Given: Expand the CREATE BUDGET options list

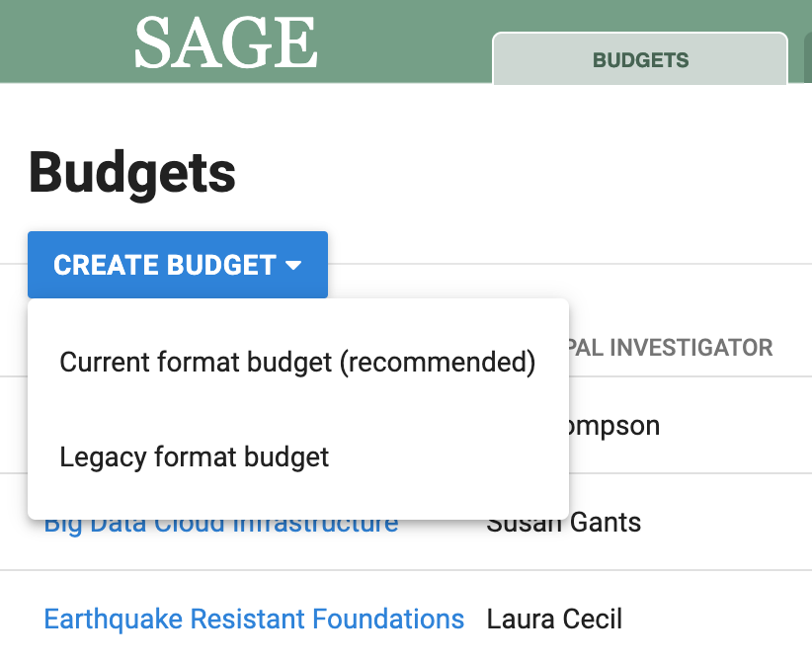Looking at the screenshot, I should point(177,265).
